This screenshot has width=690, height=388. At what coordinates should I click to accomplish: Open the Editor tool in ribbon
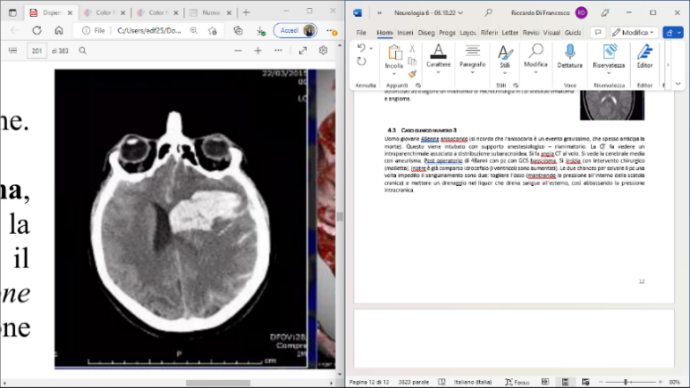pyautogui.click(x=645, y=56)
